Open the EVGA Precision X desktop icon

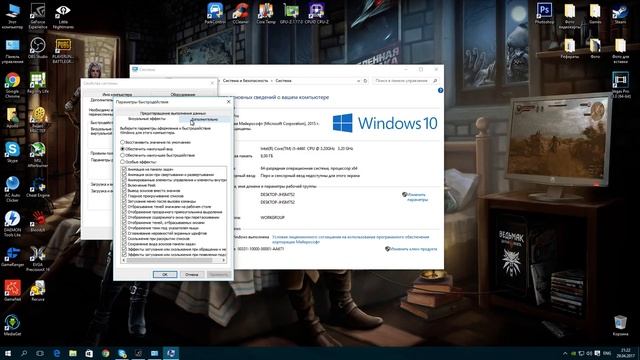pos(38,259)
